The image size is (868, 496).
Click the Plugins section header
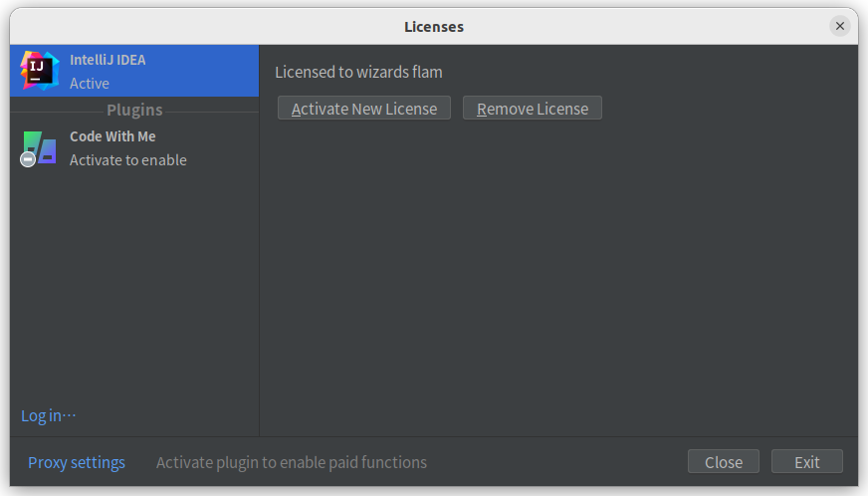point(134,111)
